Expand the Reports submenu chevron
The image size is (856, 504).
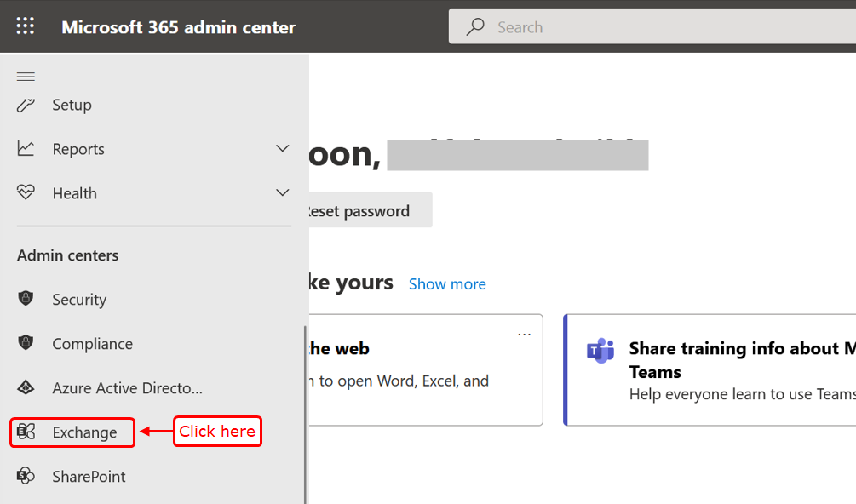click(282, 148)
